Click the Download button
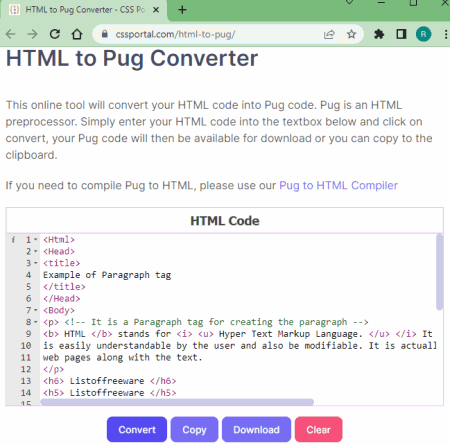Screen dimensions: 450x445 coord(256,429)
